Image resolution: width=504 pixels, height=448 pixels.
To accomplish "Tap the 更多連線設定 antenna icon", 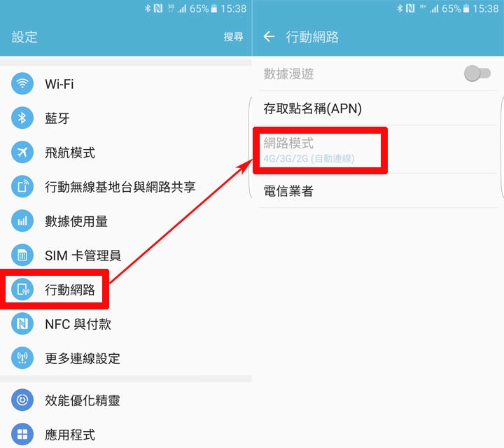I will pyautogui.click(x=22, y=358).
